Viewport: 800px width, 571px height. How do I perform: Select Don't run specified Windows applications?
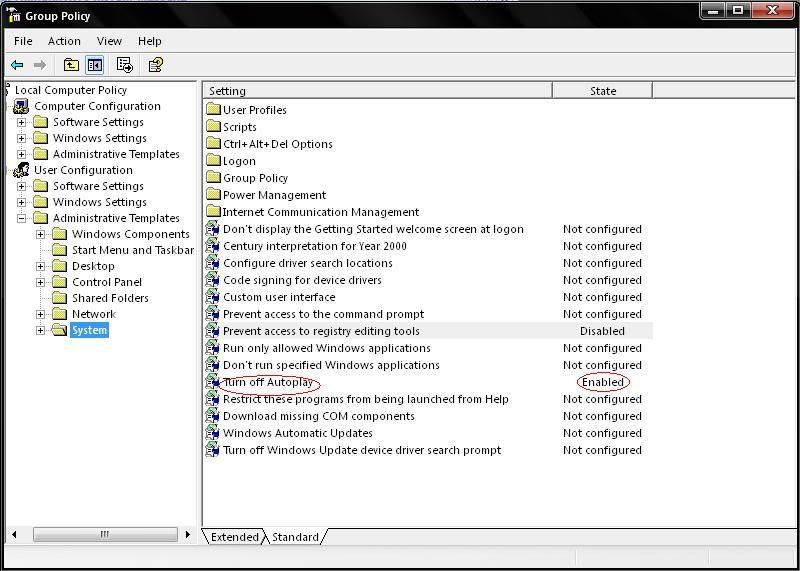point(331,365)
